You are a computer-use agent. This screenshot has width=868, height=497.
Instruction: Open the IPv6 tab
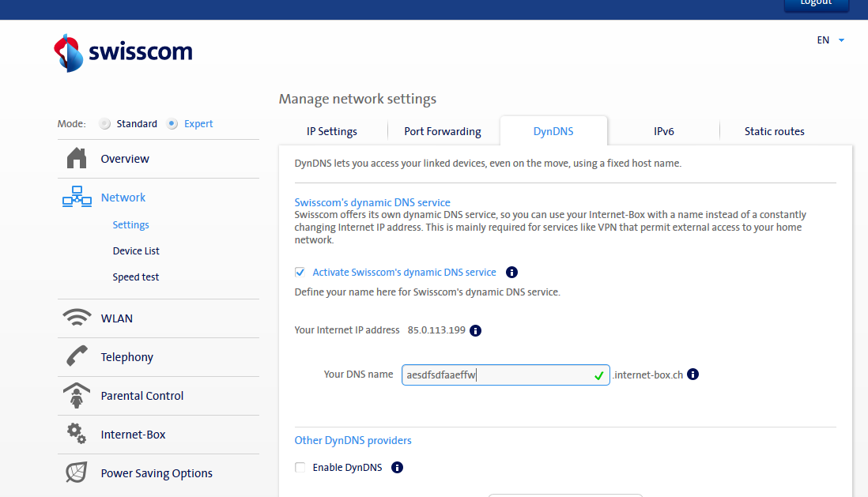point(663,132)
